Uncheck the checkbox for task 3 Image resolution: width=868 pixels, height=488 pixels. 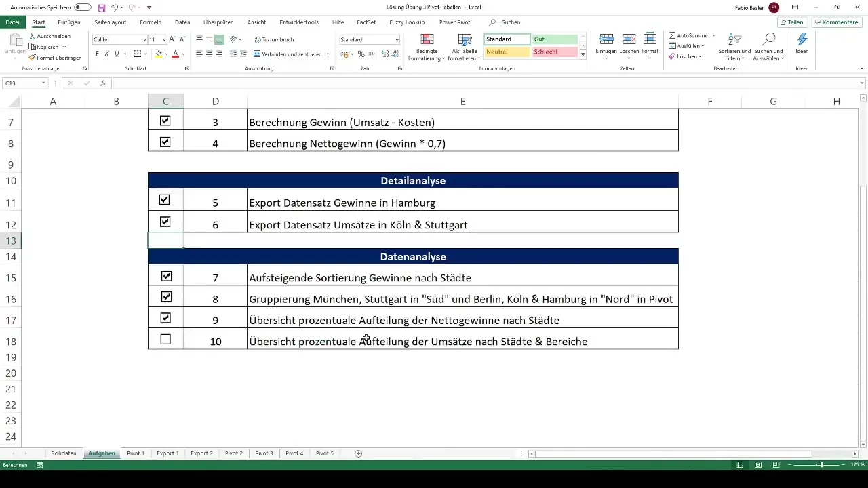pyautogui.click(x=165, y=121)
